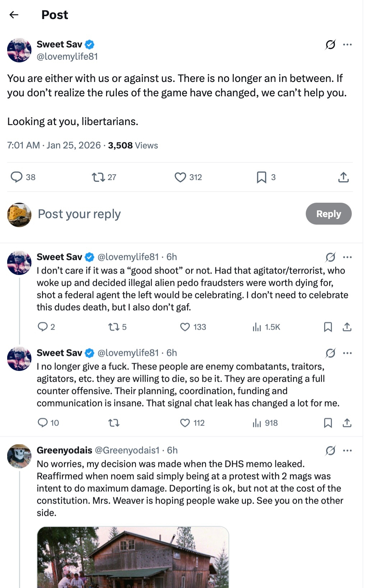Repost the 'enemy combatants' reply

114,423
